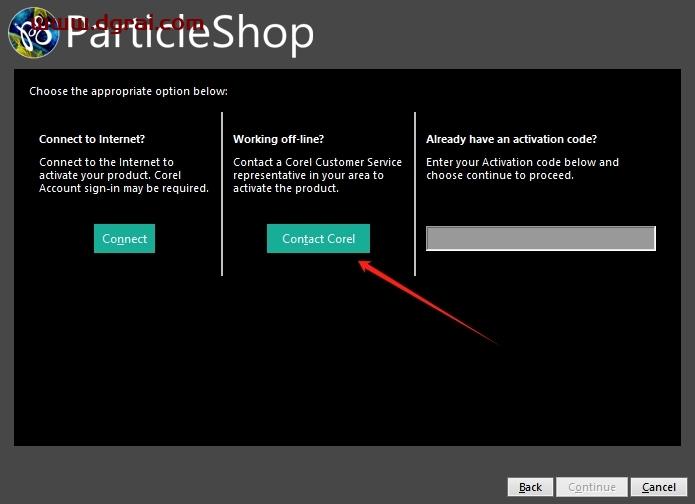Click the 'Connect to Internet?' heading
The width and height of the screenshot is (695, 504).
pos(92,139)
